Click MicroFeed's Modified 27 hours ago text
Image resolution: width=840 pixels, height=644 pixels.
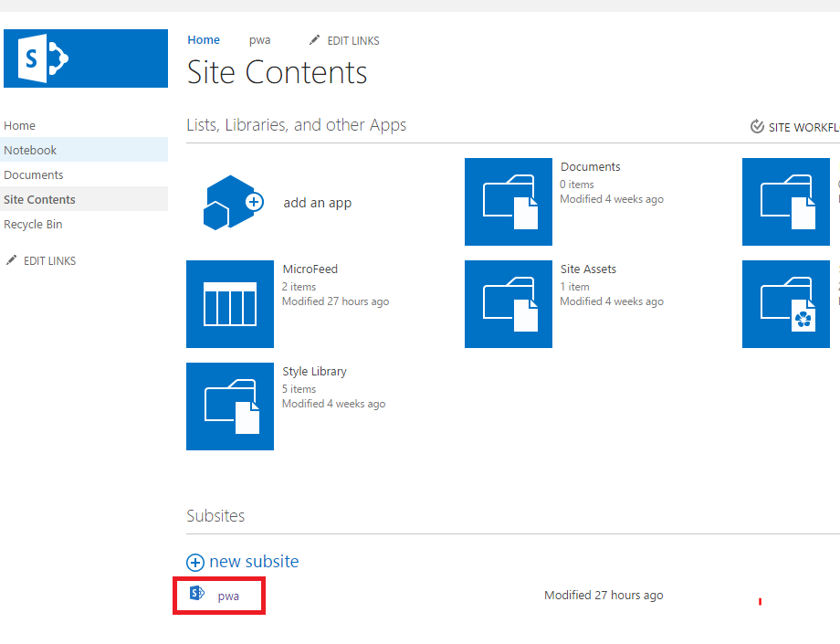pos(336,301)
